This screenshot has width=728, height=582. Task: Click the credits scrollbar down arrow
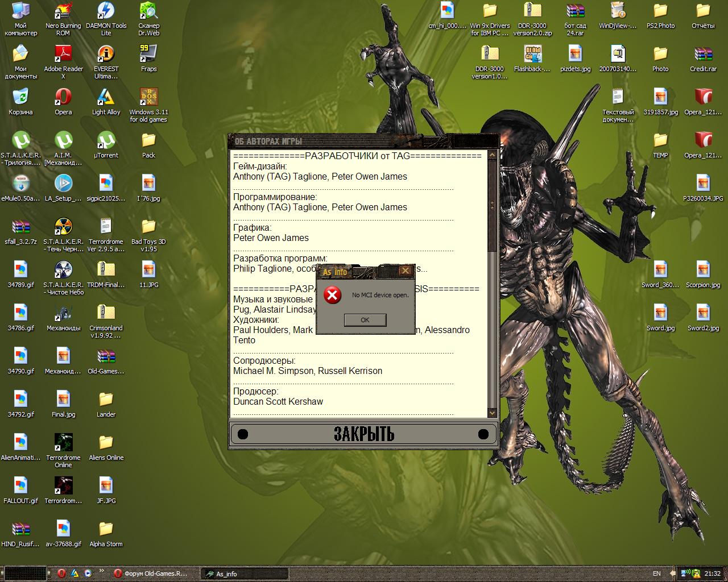click(492, 413)
